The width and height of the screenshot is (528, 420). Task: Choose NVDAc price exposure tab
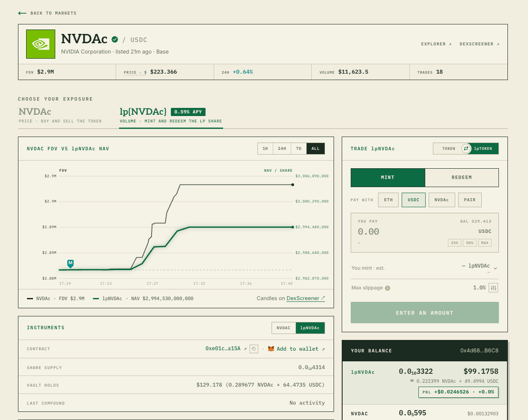pos(60,115)
